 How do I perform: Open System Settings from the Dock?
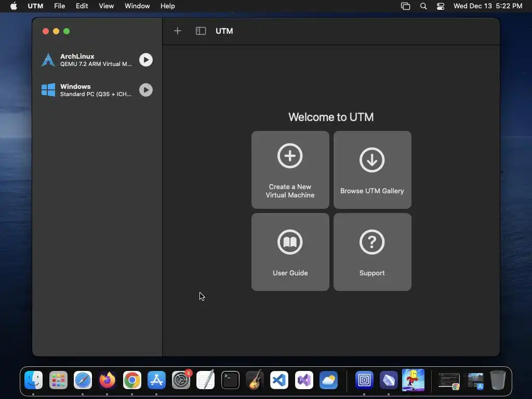coord(181,380)
